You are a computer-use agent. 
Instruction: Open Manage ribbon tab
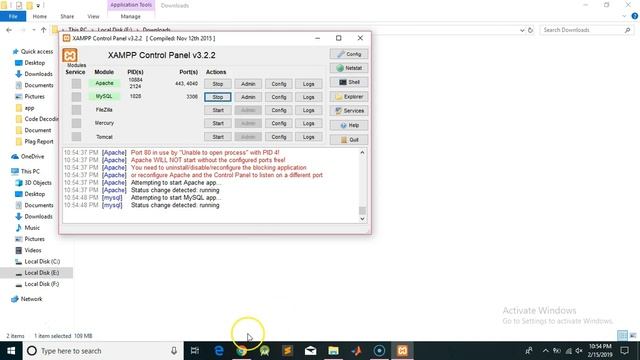click(131, 16)
